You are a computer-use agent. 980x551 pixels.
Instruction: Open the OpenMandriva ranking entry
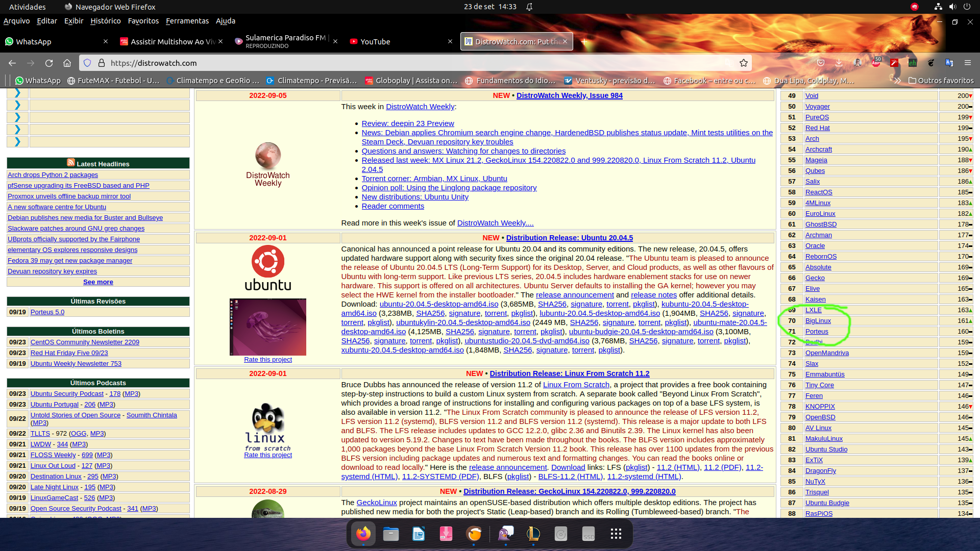tap(827, 353)
